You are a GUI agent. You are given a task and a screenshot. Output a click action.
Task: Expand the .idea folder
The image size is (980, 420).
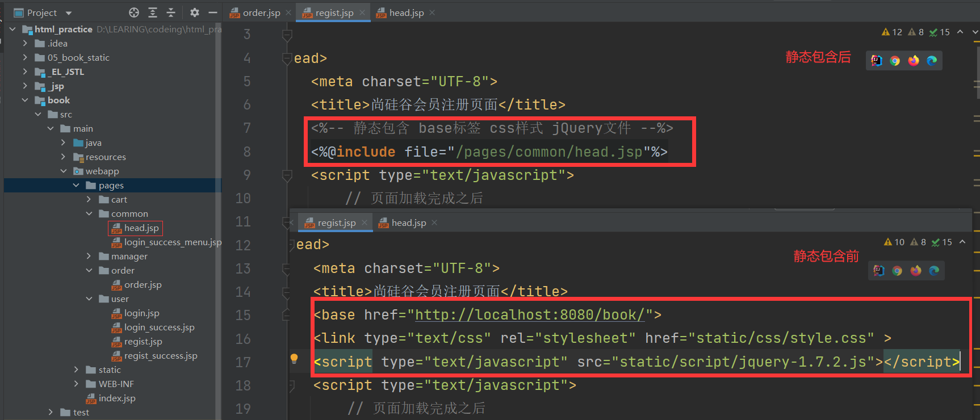[25, 43]
